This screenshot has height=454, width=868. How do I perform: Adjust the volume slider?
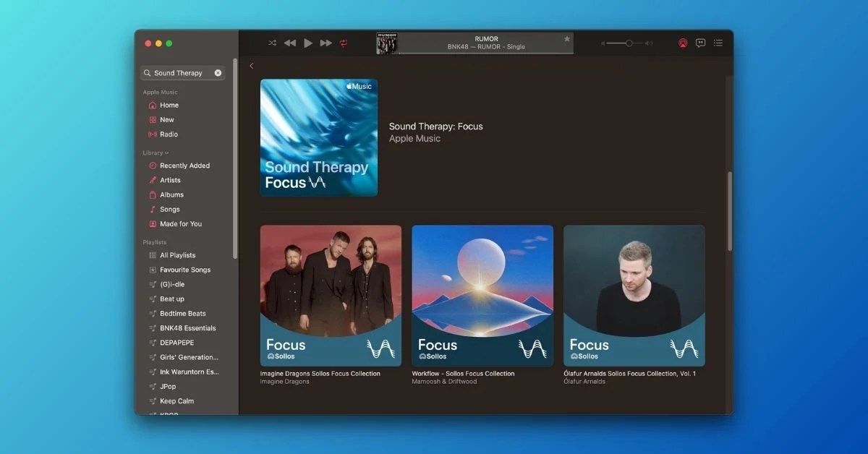pyautogui.click(x=629, y=43)
